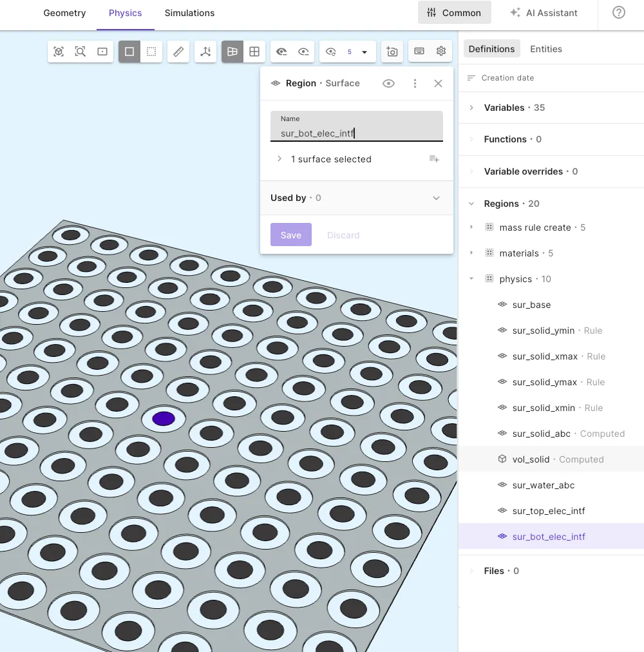The height and width of the screenshot is (652, 644).
Task: Select the vol_solid computed region
Action: tap(551, 459)
